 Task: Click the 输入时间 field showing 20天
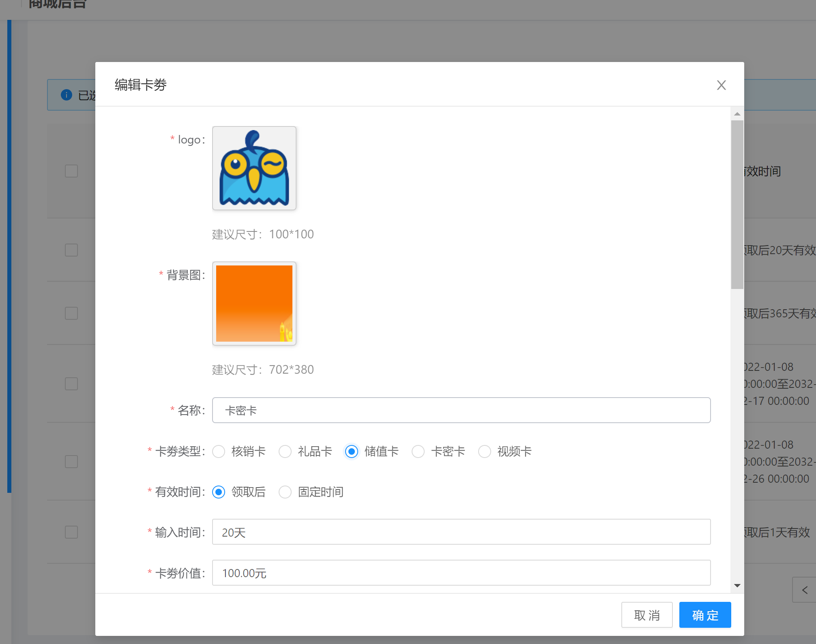coord(461,532)
